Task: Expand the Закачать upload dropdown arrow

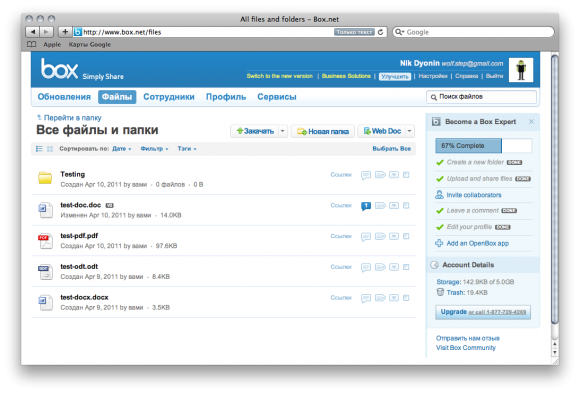Action: (282, 131)
